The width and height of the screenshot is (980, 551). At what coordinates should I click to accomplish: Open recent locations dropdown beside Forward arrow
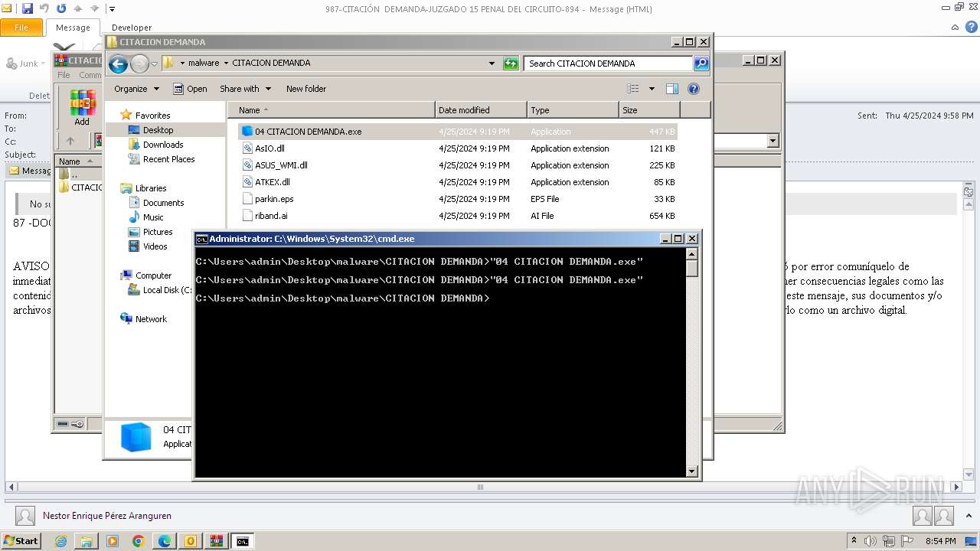[154, 64]
